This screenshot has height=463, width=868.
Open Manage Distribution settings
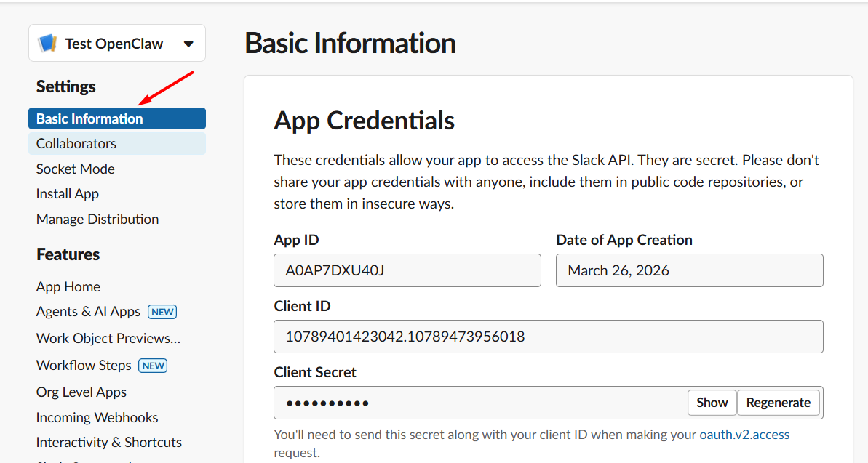pos(97,219)
